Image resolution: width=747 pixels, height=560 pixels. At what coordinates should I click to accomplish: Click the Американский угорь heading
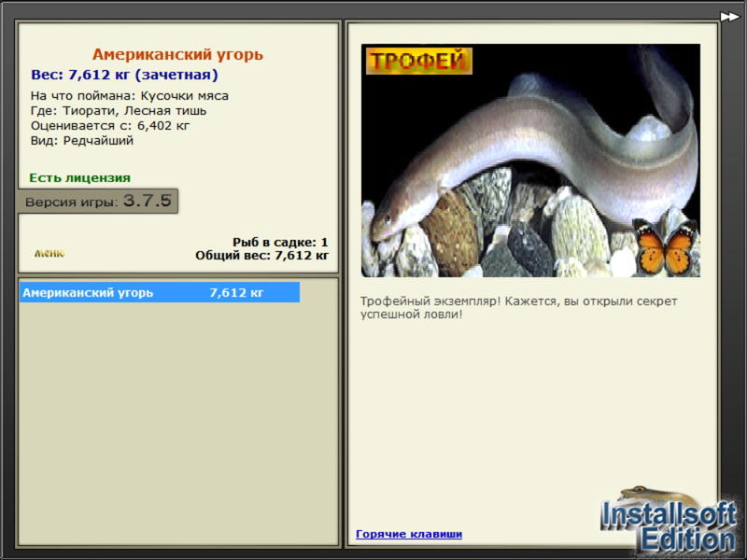pos(177,54)
